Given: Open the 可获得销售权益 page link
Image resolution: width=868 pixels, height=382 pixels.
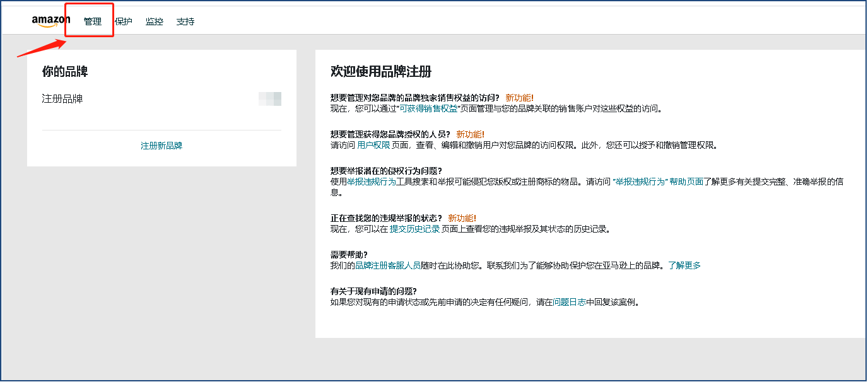Looking at the screenshot, I should pos(430,108).
